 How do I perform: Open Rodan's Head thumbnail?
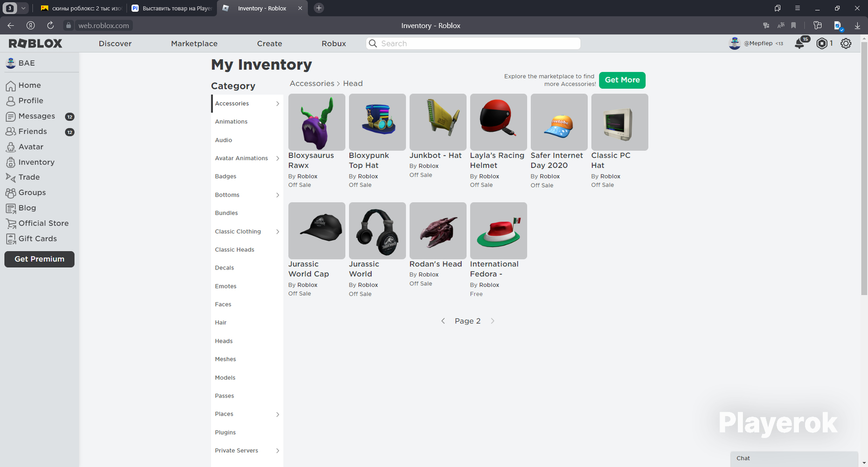(438, 231)
